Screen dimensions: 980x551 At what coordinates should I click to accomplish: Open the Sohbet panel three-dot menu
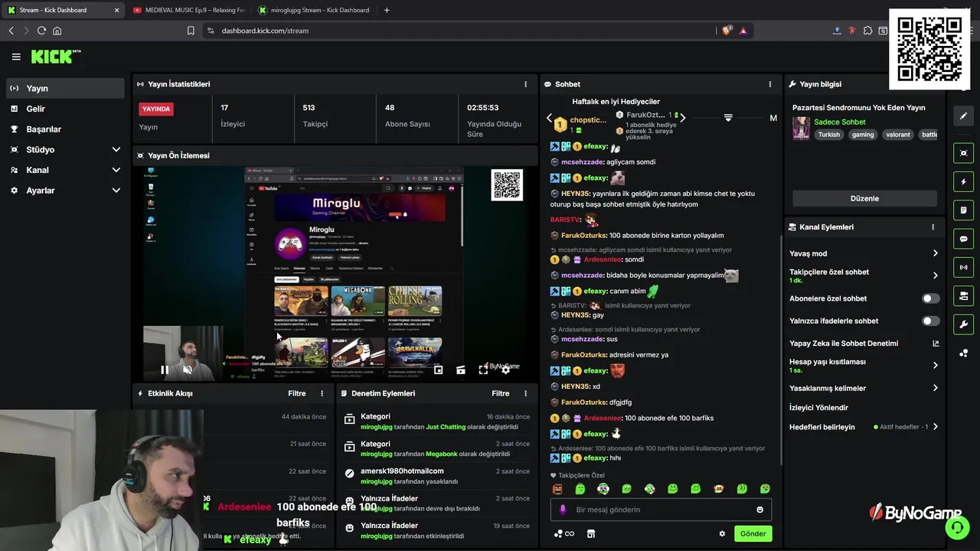coord(770,84)
